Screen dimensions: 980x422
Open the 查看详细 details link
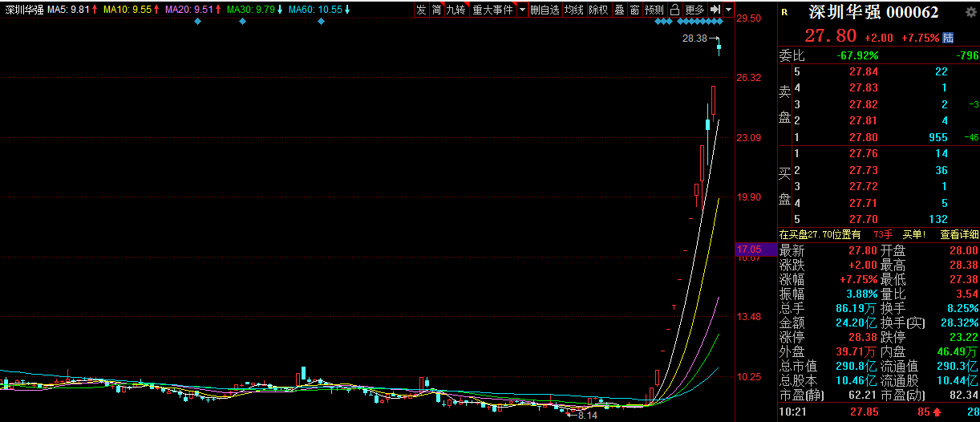point(959,234)
